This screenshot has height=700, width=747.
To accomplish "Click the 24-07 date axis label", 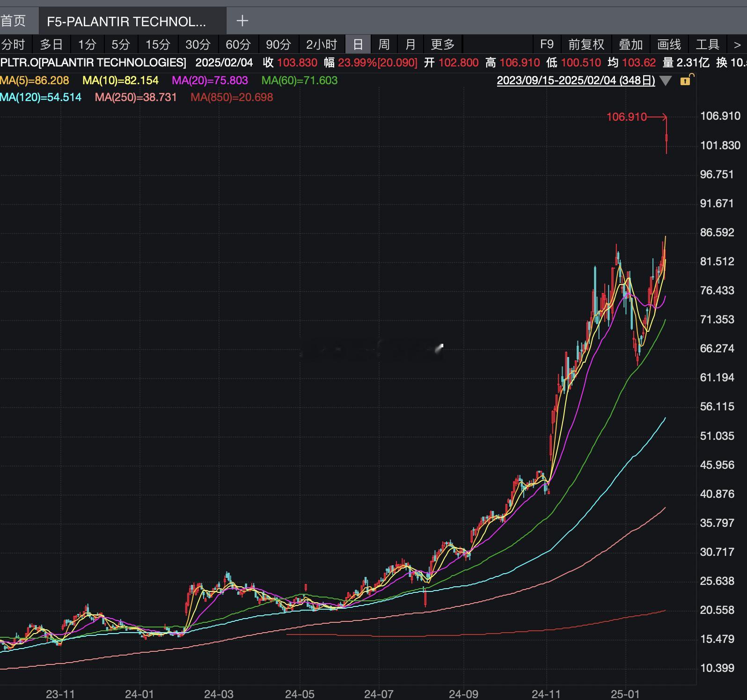I will (379, 694).
